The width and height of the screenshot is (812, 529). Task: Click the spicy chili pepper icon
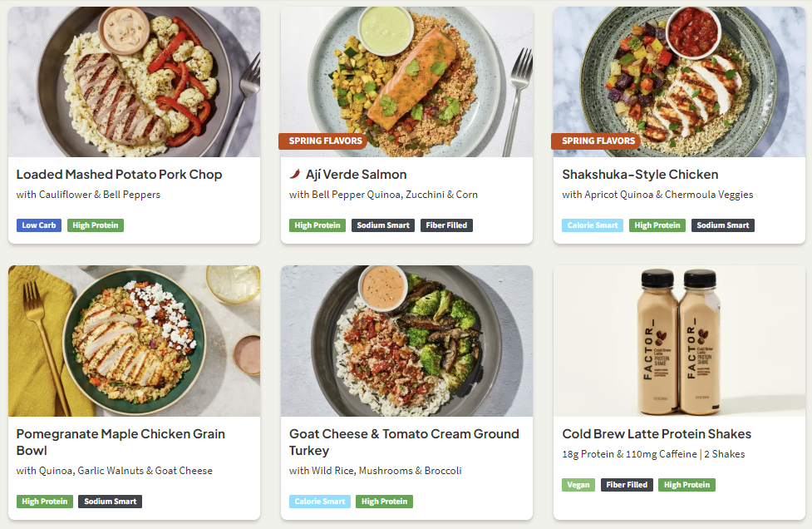coord(295,175)
